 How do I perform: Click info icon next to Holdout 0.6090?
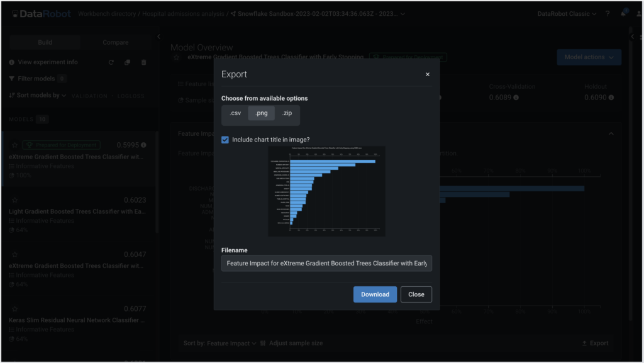point(611,98)
